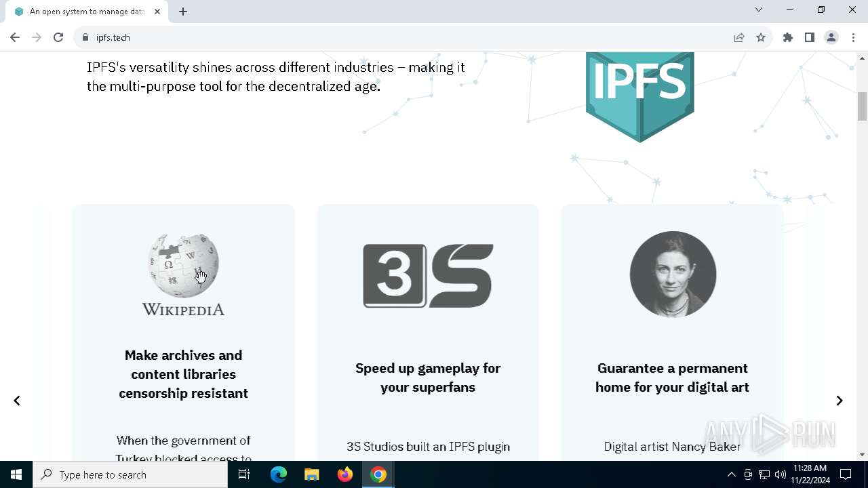Launch Microsoft Edge from taskbar
The image size is (868, 488).
tap(279, 474)
